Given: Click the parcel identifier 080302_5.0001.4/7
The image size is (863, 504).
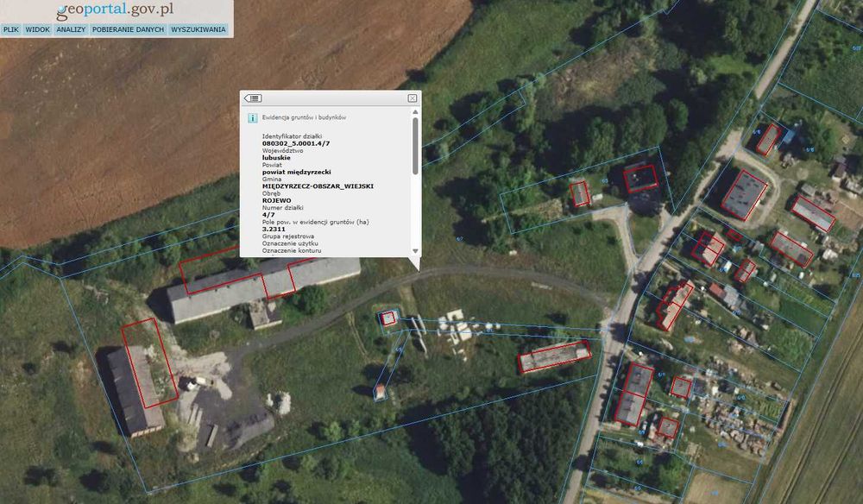Looking at the screenshot, I should (296, 143).
